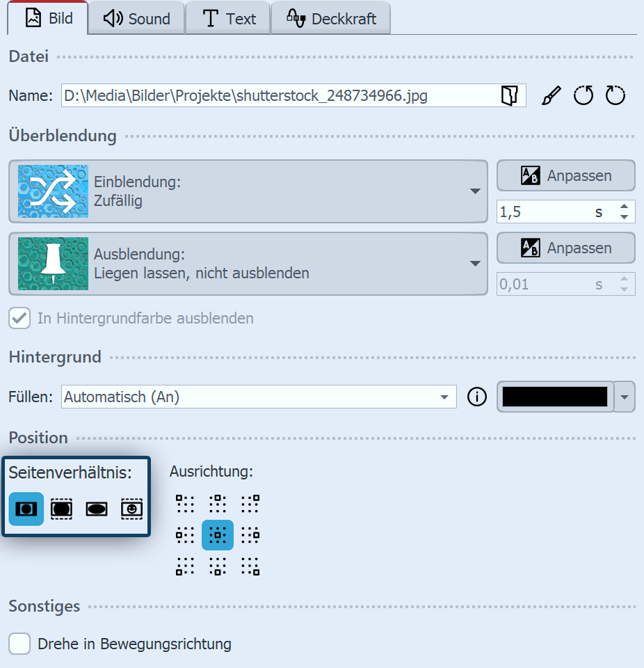
Task: Select the smiley face Seitenverhältnis icon
Action: (131, 509)
